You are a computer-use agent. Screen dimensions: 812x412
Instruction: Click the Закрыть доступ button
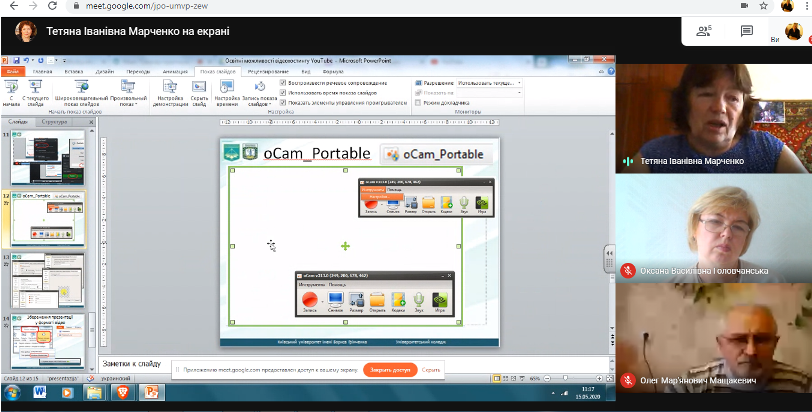coord(390,369)
